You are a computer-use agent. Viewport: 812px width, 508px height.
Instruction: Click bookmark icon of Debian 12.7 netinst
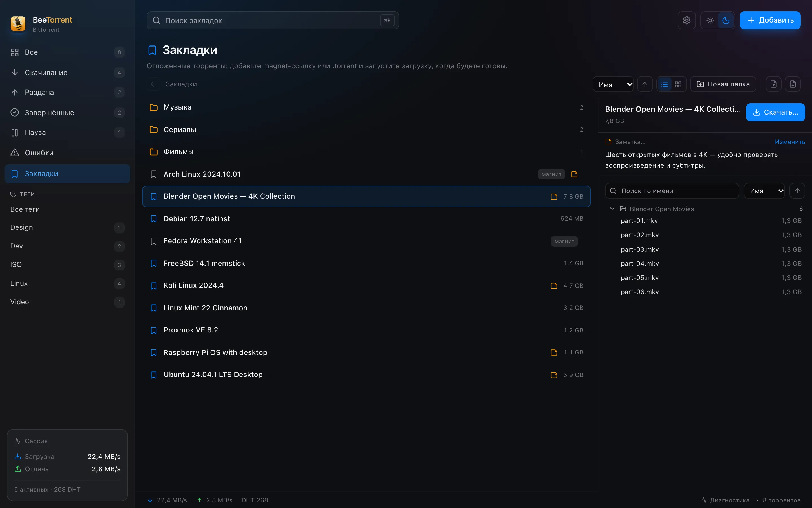[x=154, y=219]
